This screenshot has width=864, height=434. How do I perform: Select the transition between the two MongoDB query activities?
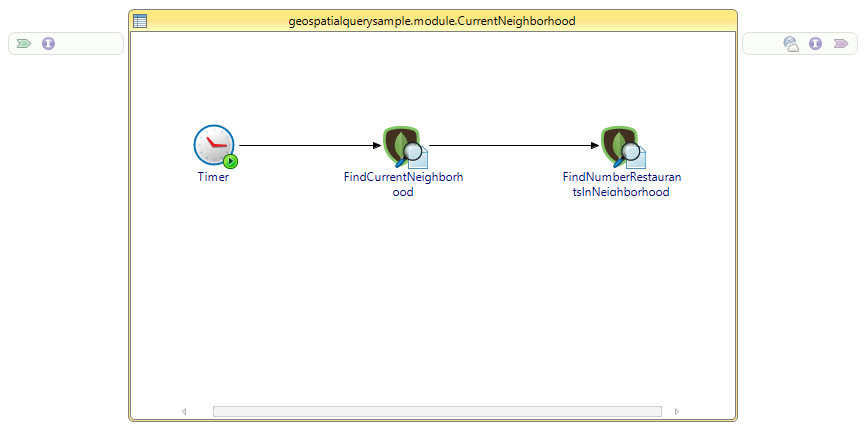(514, 145)
